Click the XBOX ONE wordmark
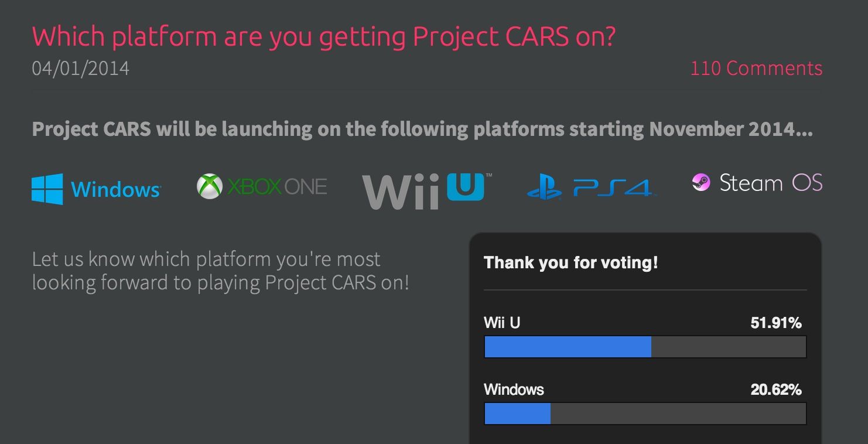 pyautogui.click(x=277, y=187)
